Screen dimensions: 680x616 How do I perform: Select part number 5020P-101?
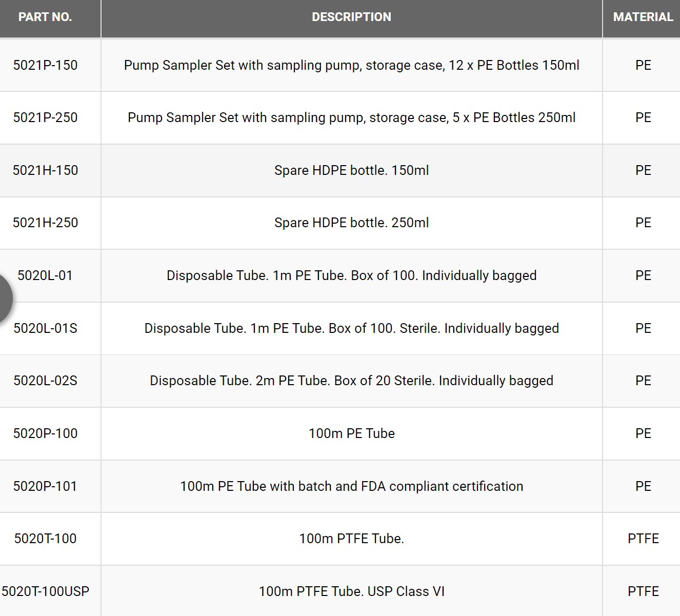(45, 486)
